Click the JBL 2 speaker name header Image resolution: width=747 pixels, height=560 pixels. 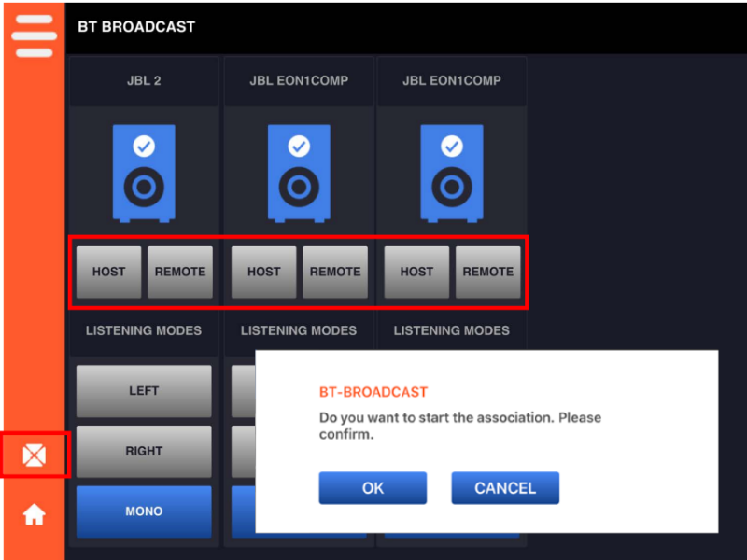144,80
